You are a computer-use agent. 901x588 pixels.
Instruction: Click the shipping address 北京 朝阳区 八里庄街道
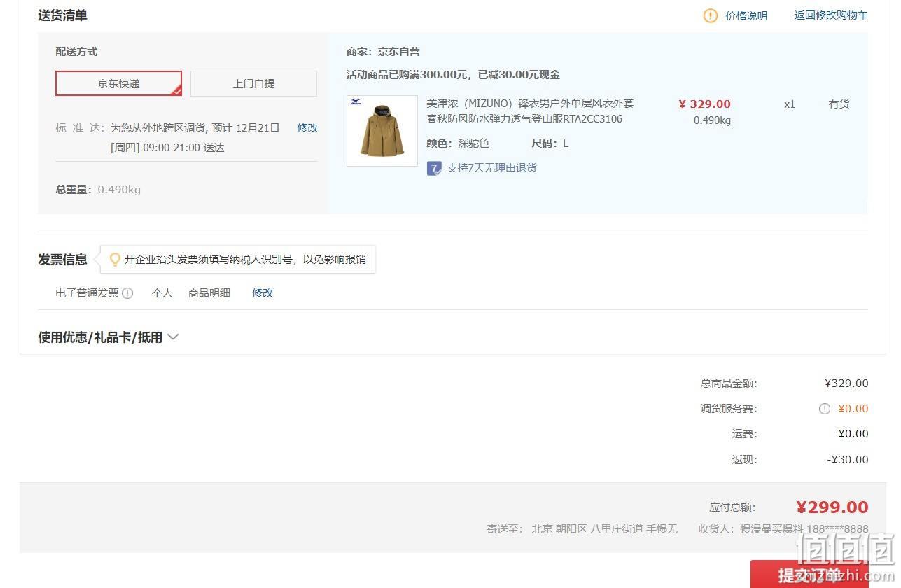[587, 529]
